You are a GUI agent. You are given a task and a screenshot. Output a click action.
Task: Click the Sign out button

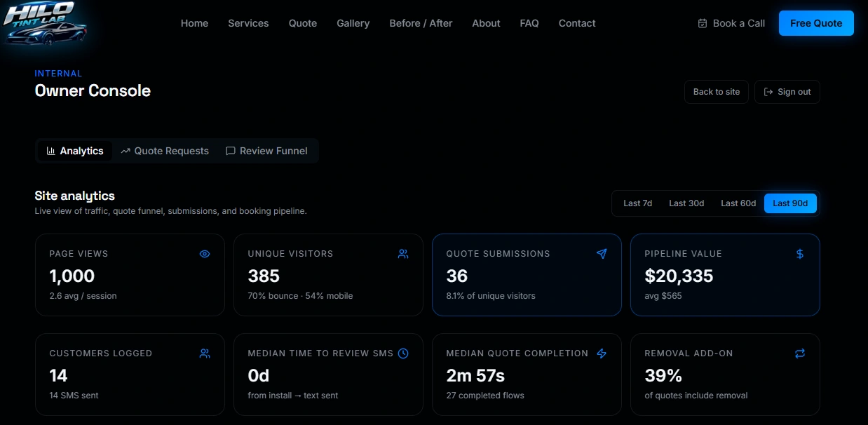pyautogui.click(x=787, y=92)
